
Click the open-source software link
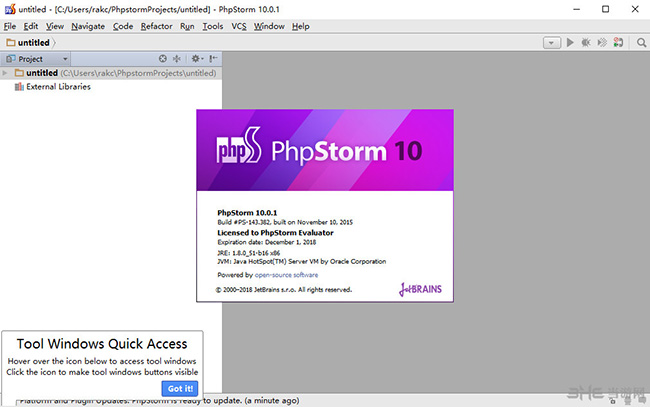286,275
